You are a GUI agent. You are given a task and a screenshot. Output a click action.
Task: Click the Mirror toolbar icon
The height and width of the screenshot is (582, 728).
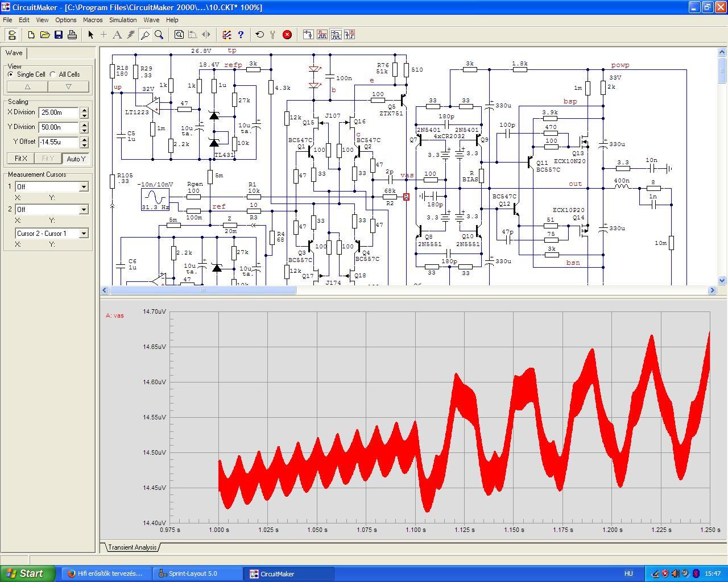(206, 35)
